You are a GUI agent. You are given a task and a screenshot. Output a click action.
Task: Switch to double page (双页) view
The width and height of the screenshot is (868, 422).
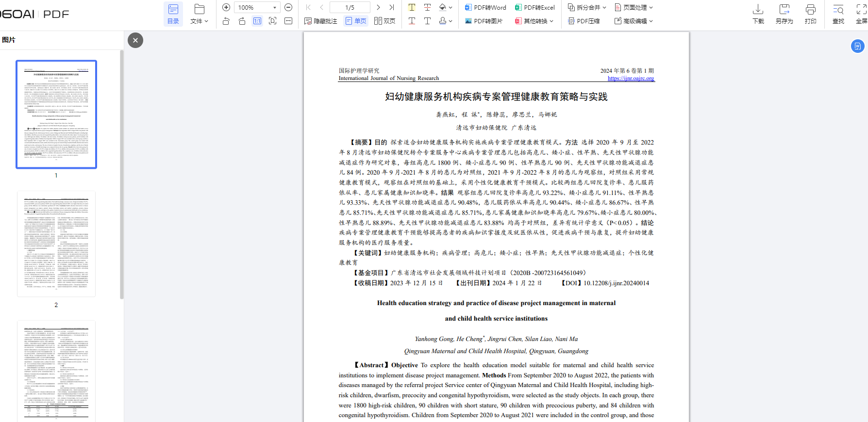click(384, 21)
